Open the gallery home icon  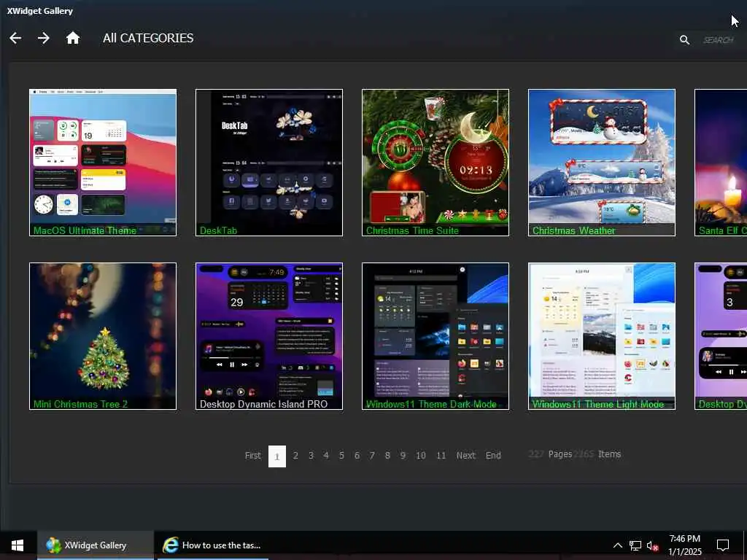tap(72, 38)
